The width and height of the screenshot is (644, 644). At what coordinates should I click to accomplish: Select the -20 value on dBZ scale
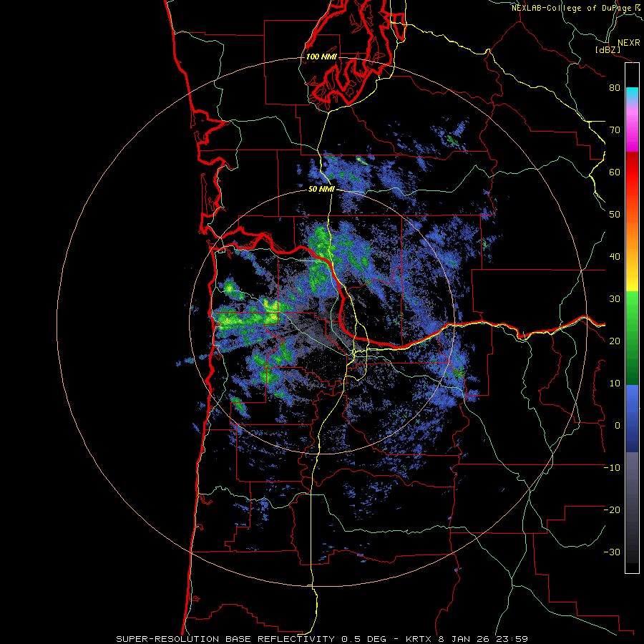point(612,510)
